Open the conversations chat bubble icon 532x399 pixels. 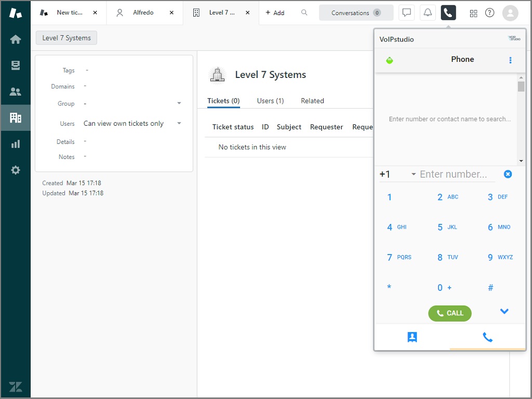pyautogui.click(x=407, y=12)
